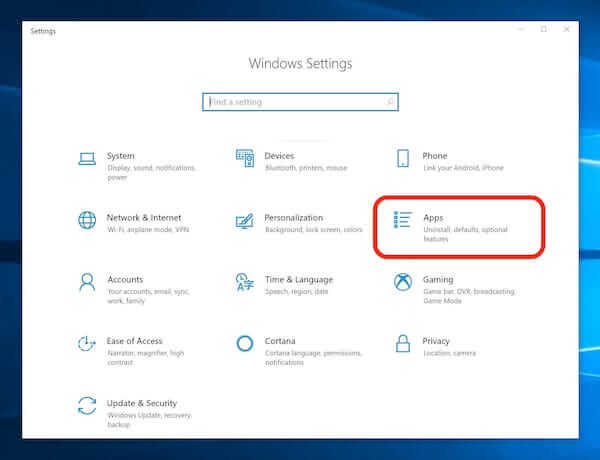This screenshot has height=460, width=600.
Task: Open the Devices settings label
Action: tap(279, 156)
